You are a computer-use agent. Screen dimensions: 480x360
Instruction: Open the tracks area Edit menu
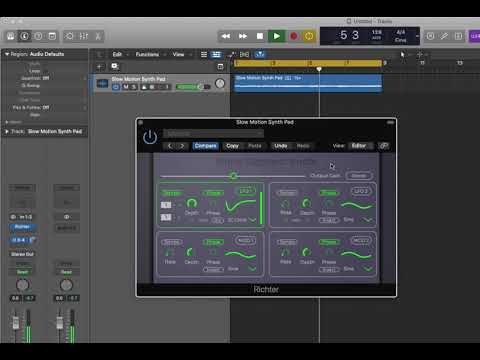pos(117,54)
